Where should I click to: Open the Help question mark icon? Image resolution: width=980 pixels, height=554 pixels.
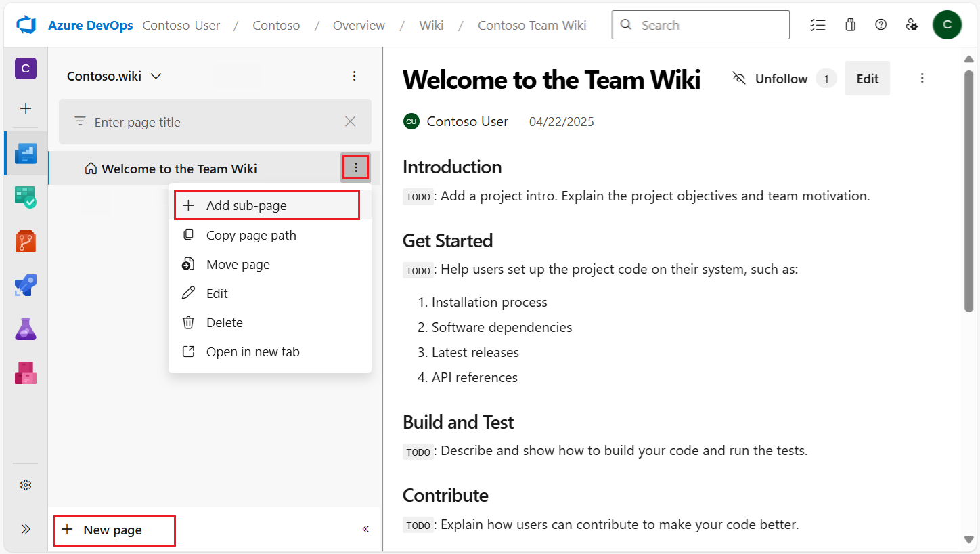click(x=881, y=24)
